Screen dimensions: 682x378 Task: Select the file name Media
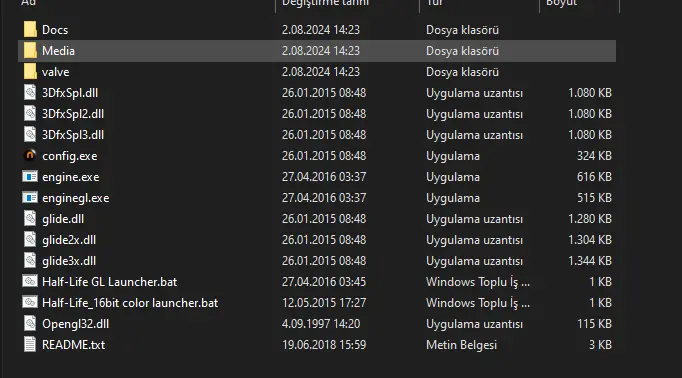58,51
